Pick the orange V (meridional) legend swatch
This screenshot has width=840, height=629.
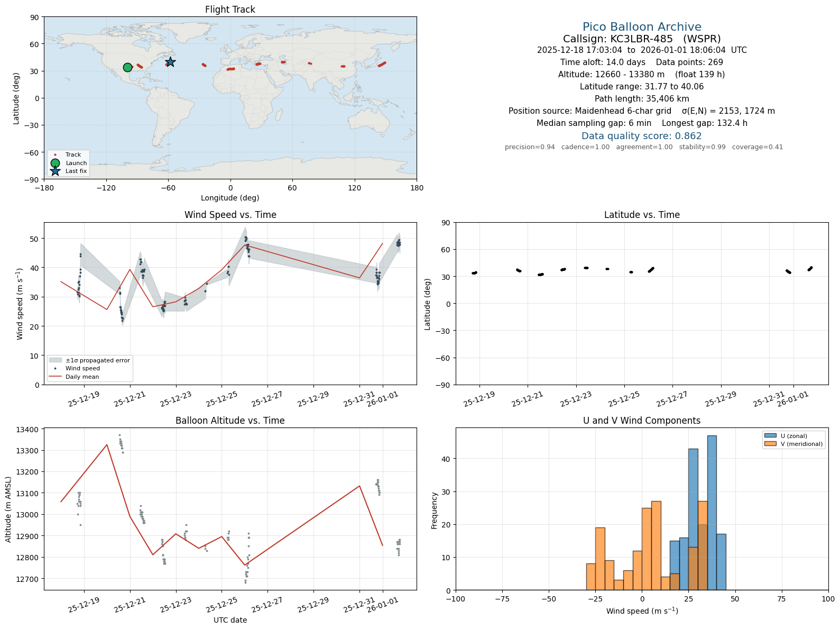(x=770, y=444)
